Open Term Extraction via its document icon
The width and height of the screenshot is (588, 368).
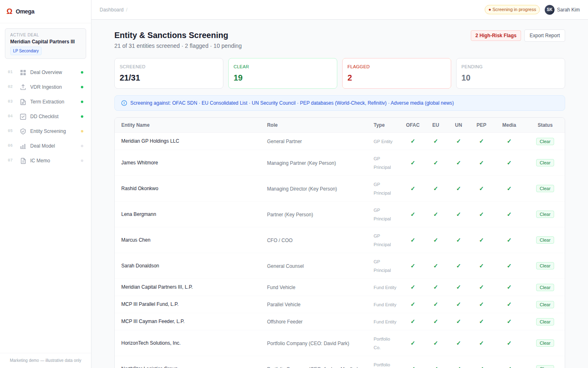[x=23, y=101]
